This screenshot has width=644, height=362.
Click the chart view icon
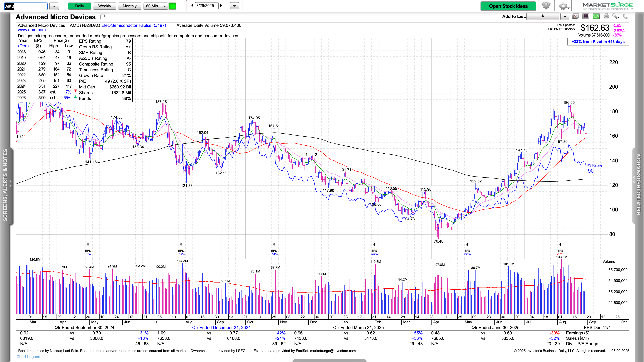click(575, 16)
